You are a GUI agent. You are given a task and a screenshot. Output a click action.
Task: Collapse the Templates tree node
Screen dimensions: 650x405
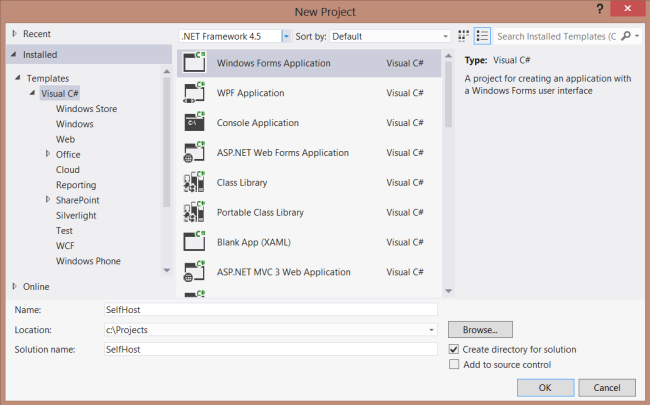[x=18, y=78]
